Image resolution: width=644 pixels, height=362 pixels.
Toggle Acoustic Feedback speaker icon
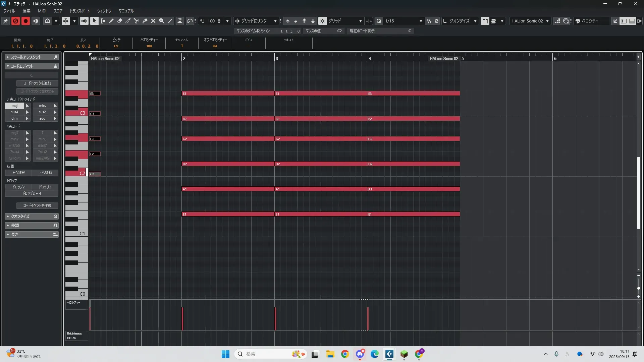pos(84,21)
